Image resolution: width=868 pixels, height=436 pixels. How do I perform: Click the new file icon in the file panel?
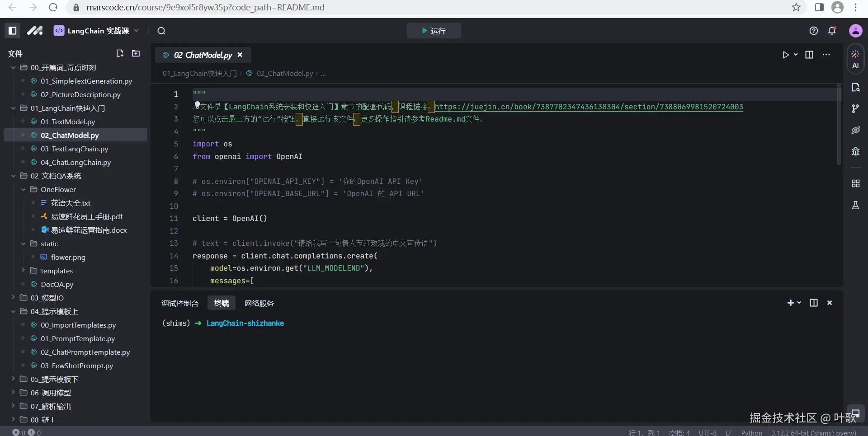[x=120, y=53]
